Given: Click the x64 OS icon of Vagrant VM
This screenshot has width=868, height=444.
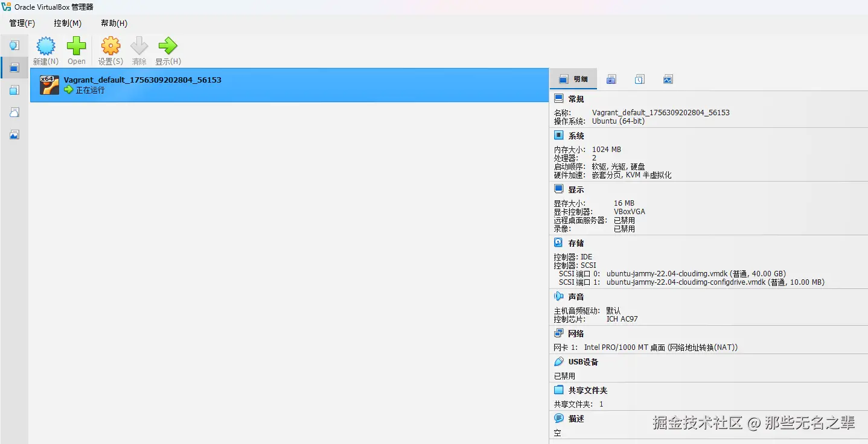Looking at the screenshot, I should (x=49, y=85).
